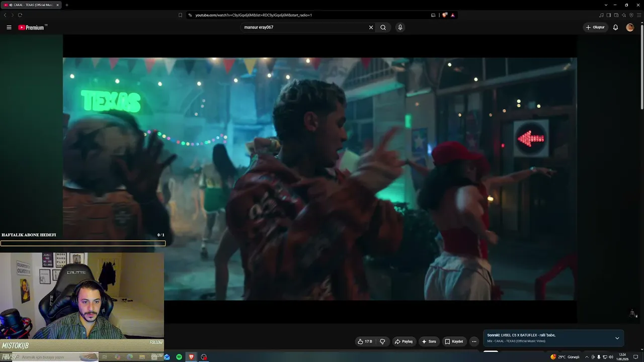Click the video player to pause
This screenshot has height=362, width=644.
[x=320, y=179]
